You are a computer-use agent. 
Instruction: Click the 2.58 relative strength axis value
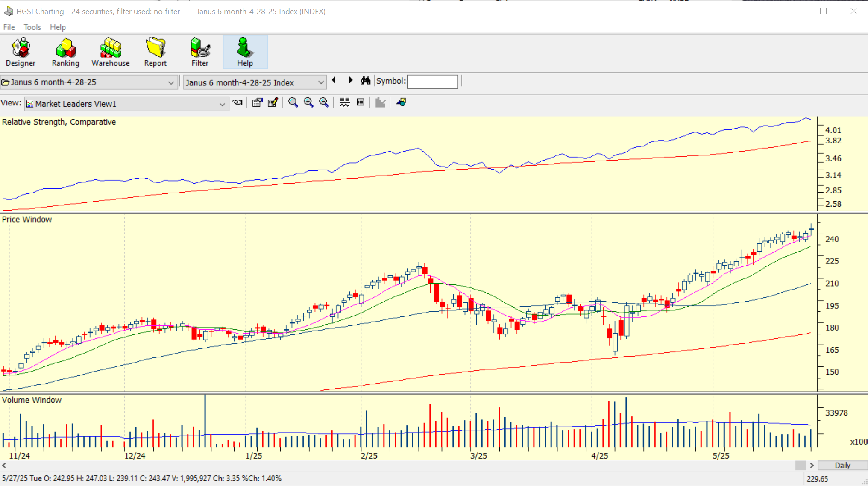pos(833,204)
